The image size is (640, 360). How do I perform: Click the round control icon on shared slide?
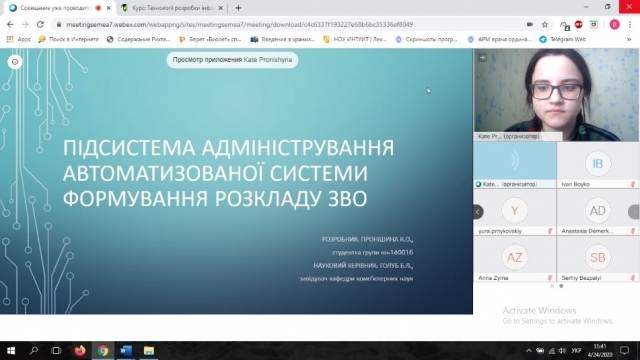(x=15, y=62)
